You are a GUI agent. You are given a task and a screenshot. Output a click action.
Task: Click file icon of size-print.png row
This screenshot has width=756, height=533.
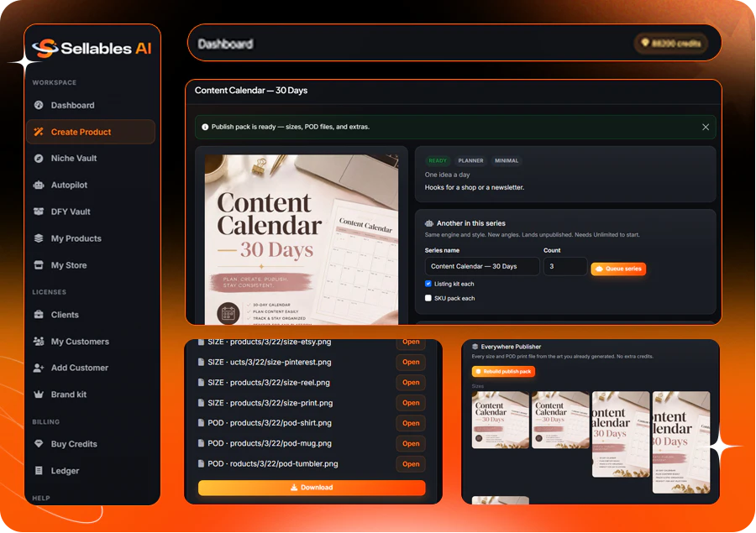click(201, 403)
